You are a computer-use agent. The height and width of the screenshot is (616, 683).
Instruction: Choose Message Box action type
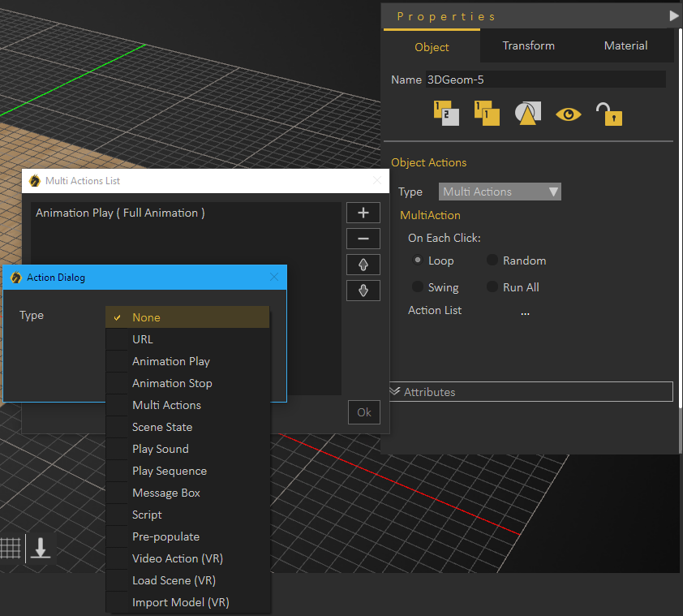pyautogui.click(x=187, y=493)
